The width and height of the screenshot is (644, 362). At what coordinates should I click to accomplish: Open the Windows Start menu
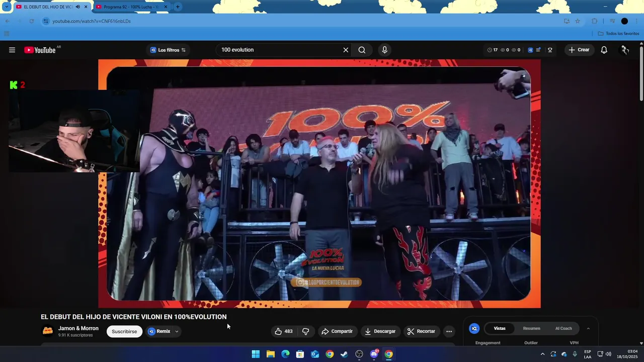pyautogui.click(x=256, y=354)
